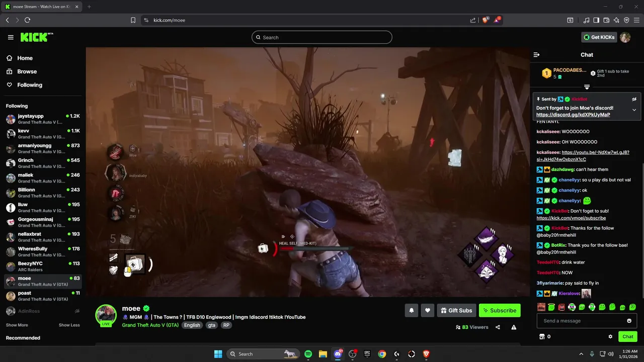This screenshot has width=644, height=362.
Task: Report stream via warning triangle icon
Action: coord(514,327)
